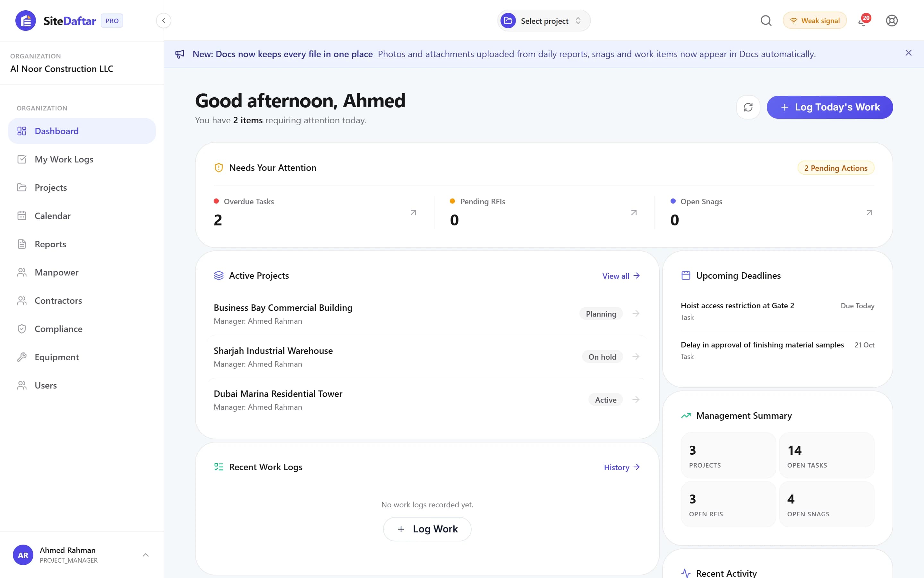Open notifications bell with 20 badge
Viewport: 924px width, 578px height.
864,21
